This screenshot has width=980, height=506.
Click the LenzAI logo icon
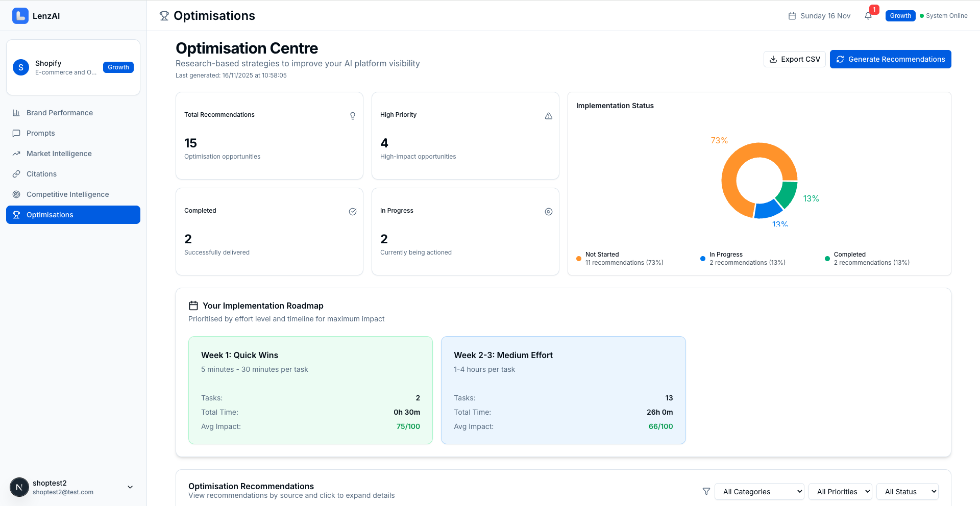(20, 16)
